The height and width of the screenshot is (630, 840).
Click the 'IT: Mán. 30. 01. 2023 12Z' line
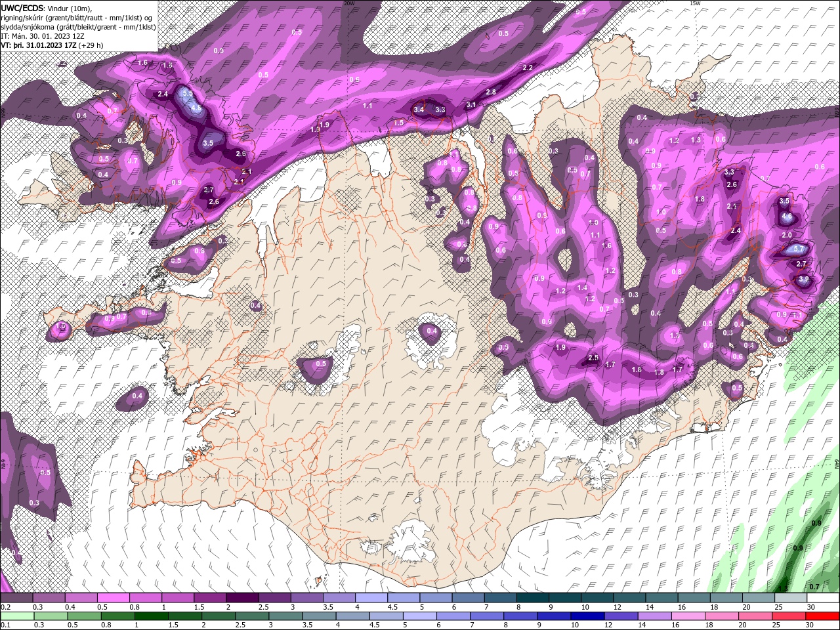[42, 36]
